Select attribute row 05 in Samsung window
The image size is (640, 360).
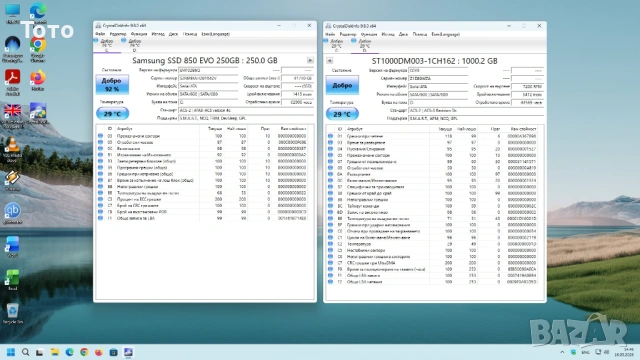tap(202, 136)
